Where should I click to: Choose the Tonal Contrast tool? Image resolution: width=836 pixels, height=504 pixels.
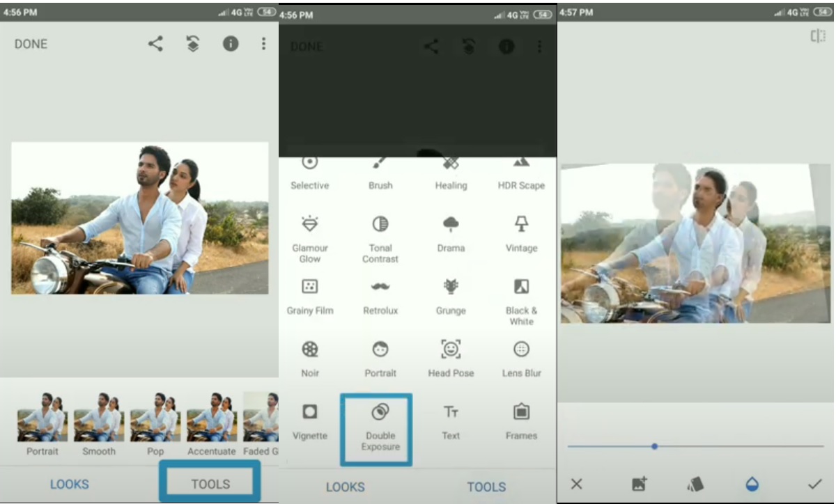pos(380,239)
